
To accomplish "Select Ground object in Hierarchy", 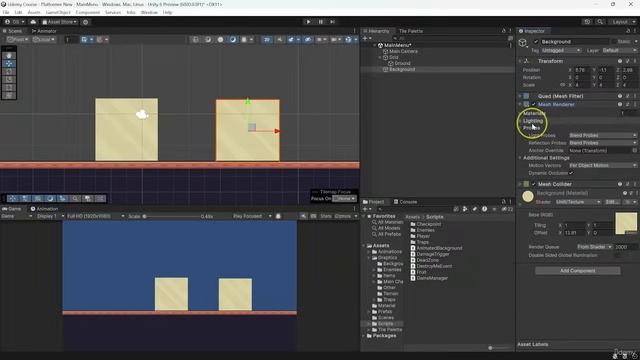I will point(402,63).
